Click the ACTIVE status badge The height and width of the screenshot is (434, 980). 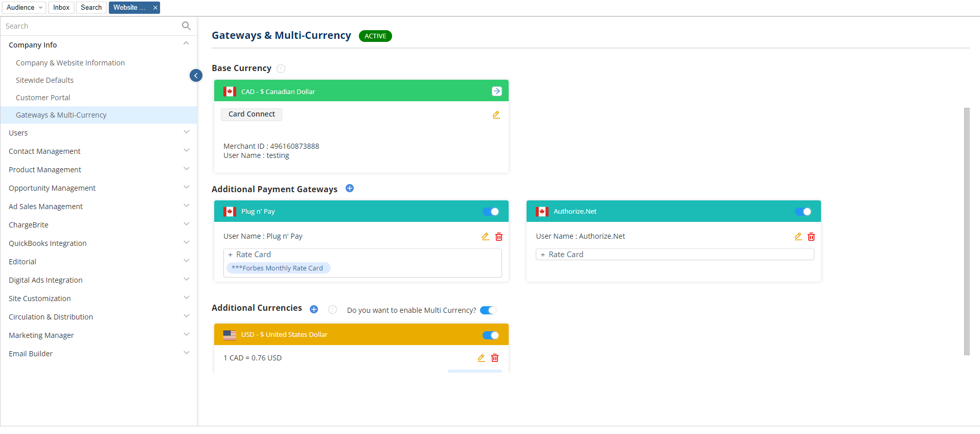[375, 36]
